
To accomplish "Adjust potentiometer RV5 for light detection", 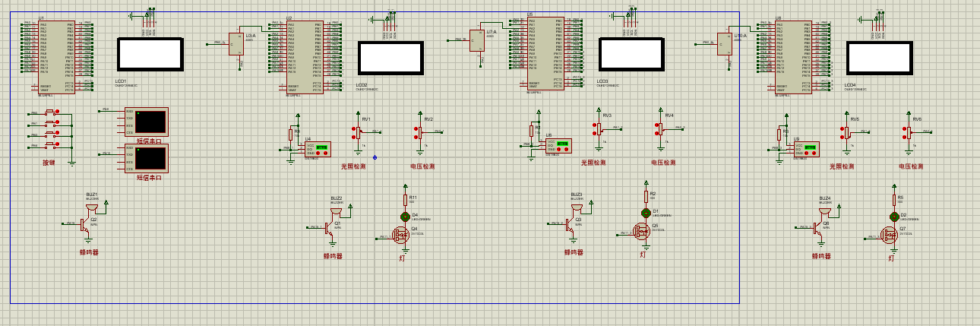I will 846,132.
